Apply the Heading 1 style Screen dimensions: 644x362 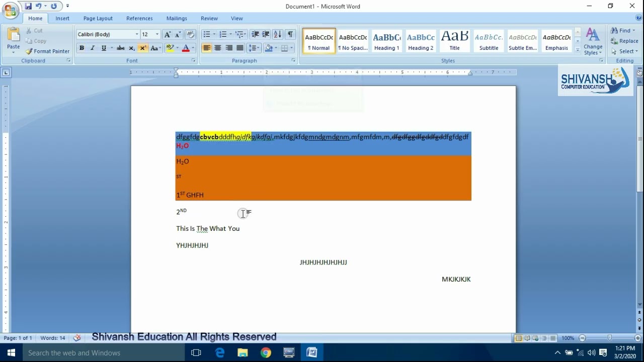[x=386, y=41]
